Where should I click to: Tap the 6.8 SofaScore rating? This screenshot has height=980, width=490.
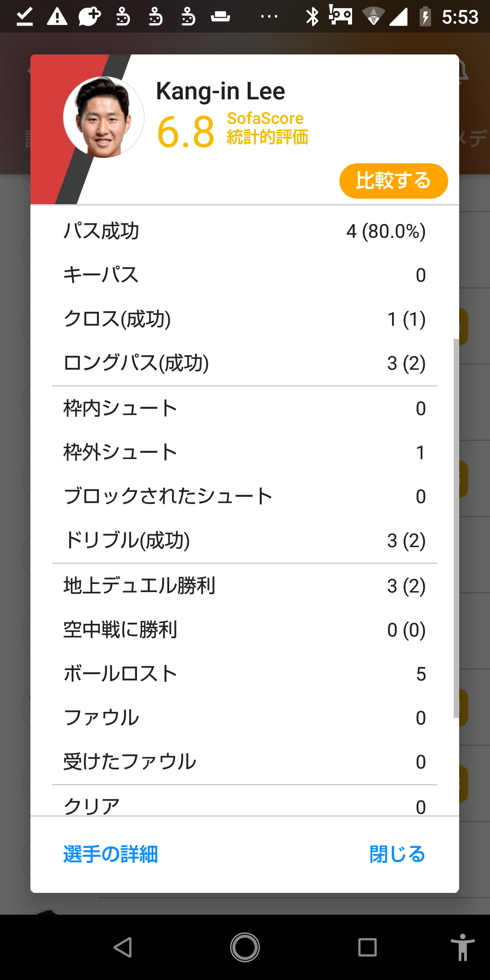pos(186,132)
